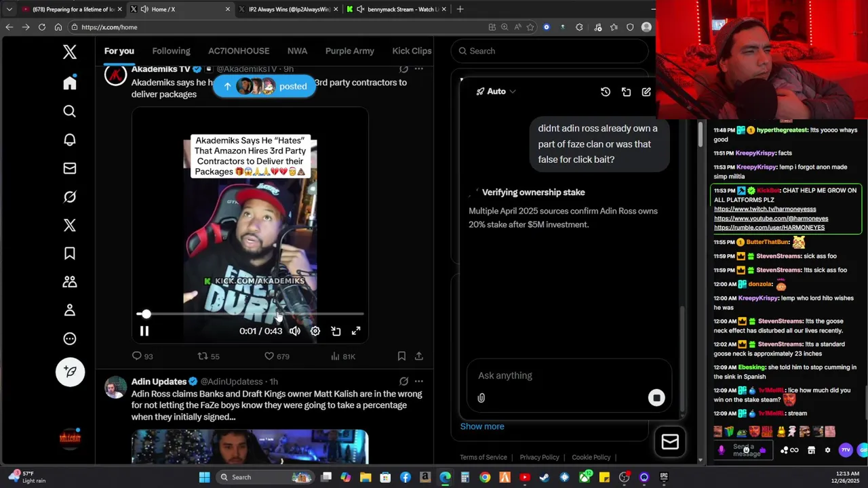Open Google Chrome from the taskbar
This screenshot has height=488, width=868.
[x=485, y=477]
